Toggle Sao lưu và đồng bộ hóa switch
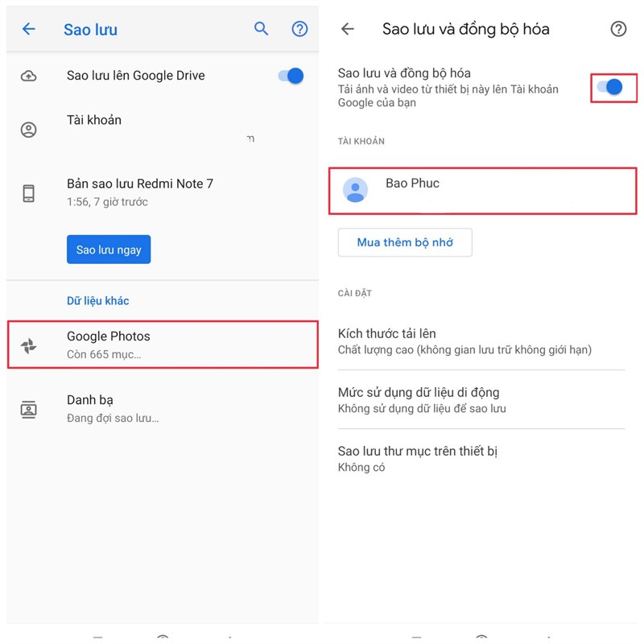 pos(610,87)
